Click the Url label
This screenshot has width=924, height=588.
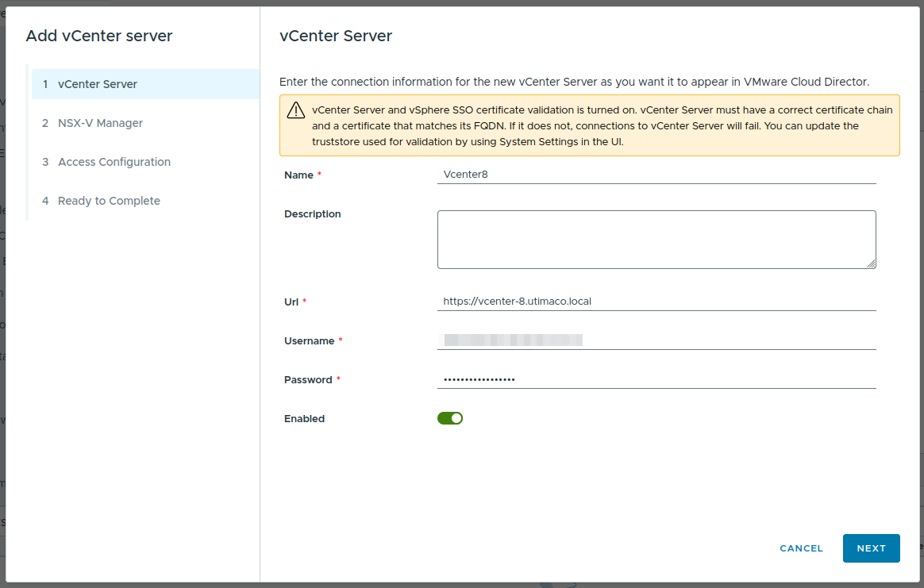291,302
